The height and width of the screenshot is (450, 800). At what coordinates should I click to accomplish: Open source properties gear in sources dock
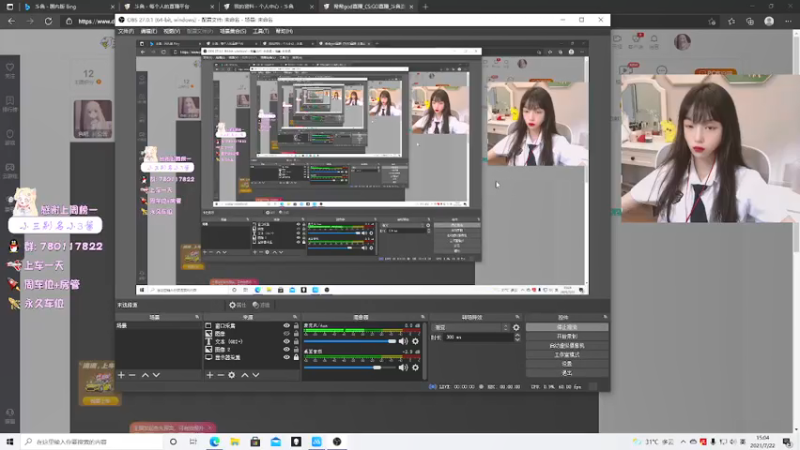pyautogui.click(x=232, y=375)
